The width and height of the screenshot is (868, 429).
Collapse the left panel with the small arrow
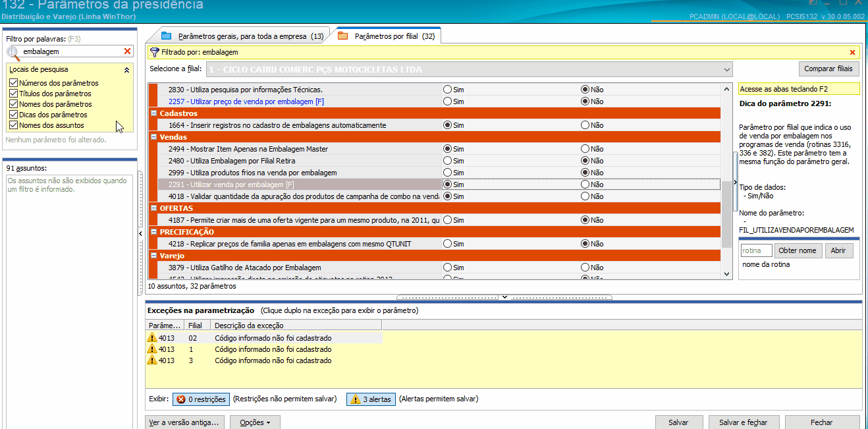140,234
